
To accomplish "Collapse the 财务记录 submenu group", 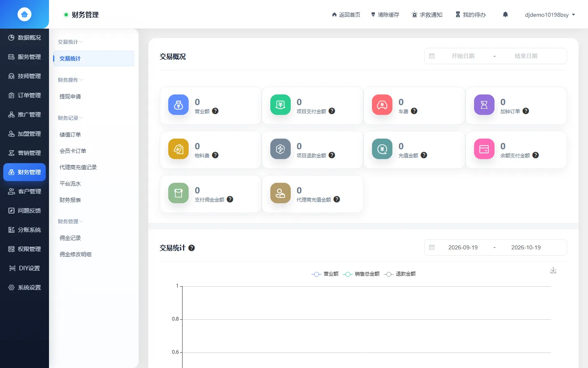I will click(x=70, y=118).
